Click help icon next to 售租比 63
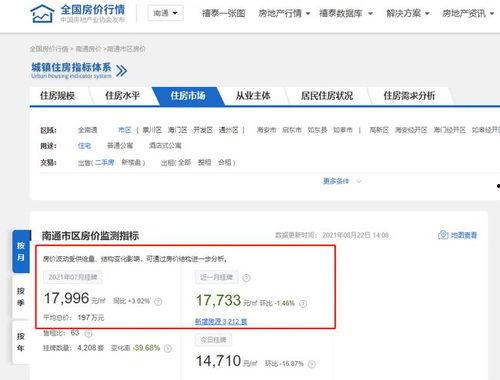Image resolution: width=500 pixels, height=380 pixels. point(88,333)
